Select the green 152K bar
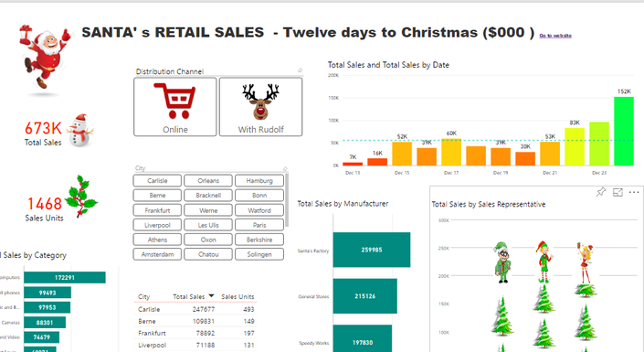This screenshot has width=644, height=352. click(x=624, y=131)
